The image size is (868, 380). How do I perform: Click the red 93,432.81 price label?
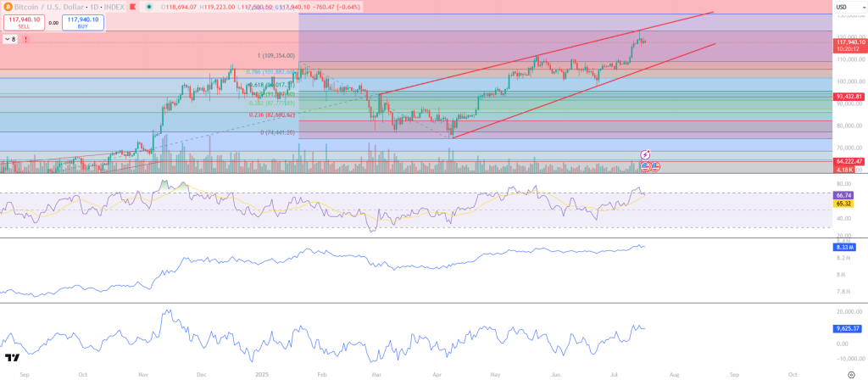(849, 97)
